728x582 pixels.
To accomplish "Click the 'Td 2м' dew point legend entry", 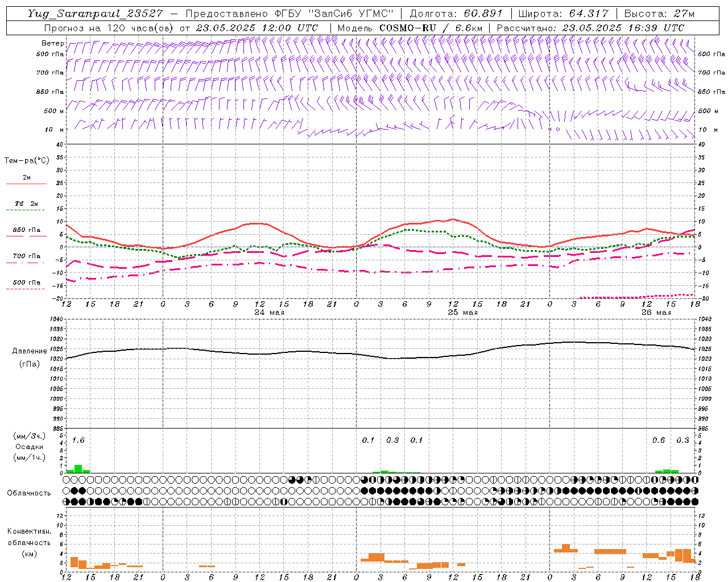I will (x=27, y=203).
